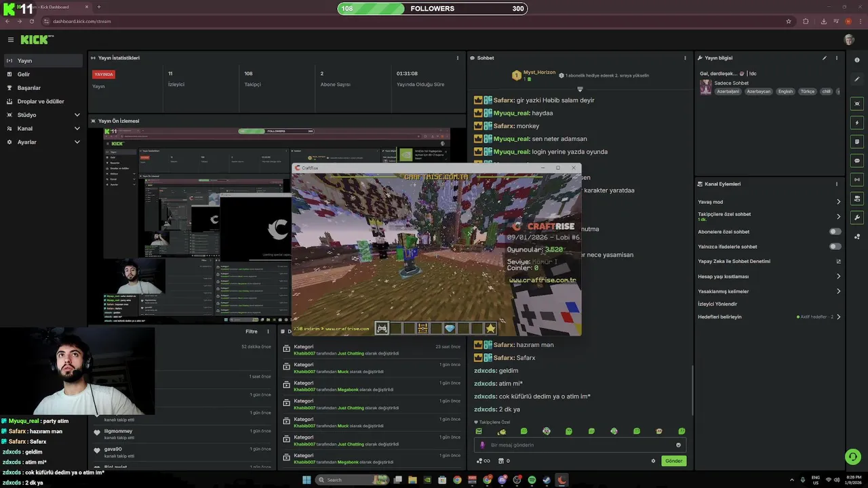The width and height of the screenshot is (868, 488).
Task: Open the gift shop icon below chat
Action: (501, 461)
